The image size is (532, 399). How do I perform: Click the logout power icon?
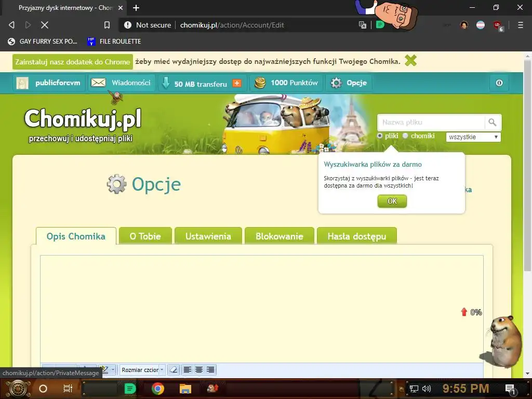[x=499, y=83]
